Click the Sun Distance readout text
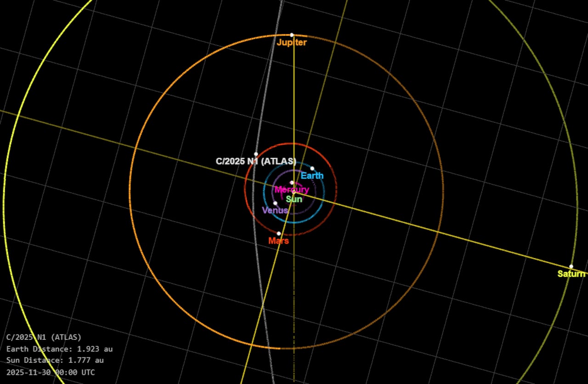This screenshot has height=384, width=588. (x=55, y=361)
